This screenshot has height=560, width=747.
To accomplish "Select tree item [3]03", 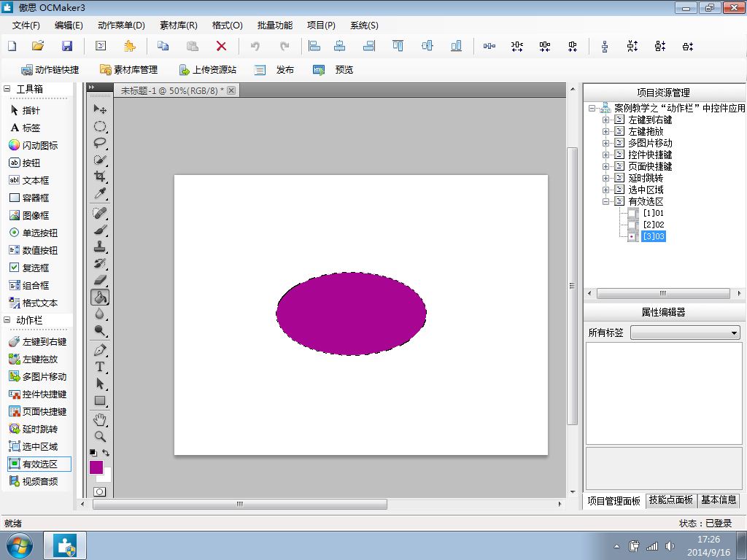I will point(654,236).
